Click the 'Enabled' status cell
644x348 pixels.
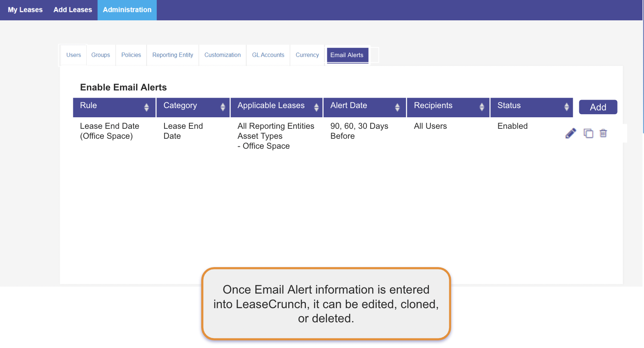pos(513,126)
